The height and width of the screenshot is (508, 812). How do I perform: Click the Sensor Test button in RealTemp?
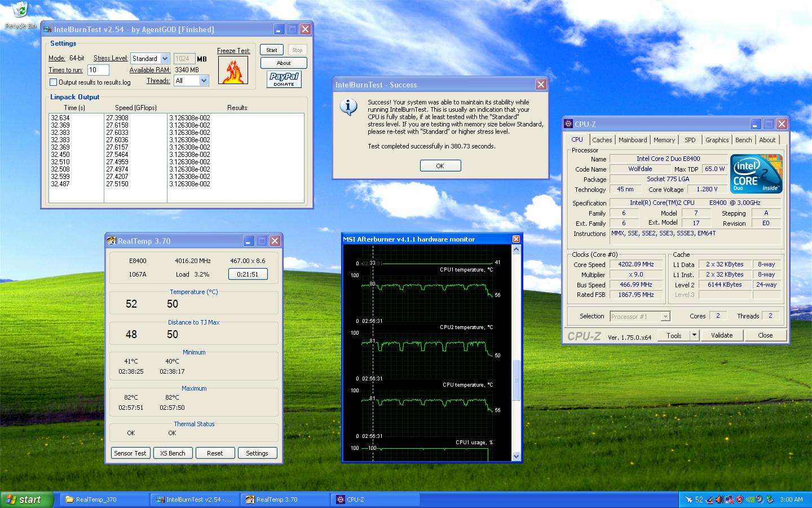point(130,453)
